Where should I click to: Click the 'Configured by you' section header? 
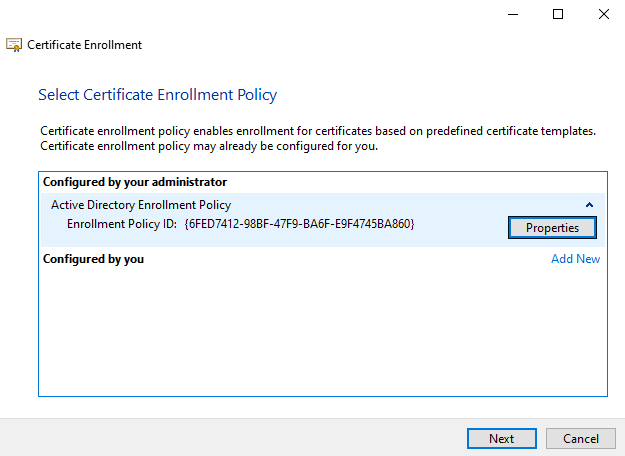[x=93, y=259]
